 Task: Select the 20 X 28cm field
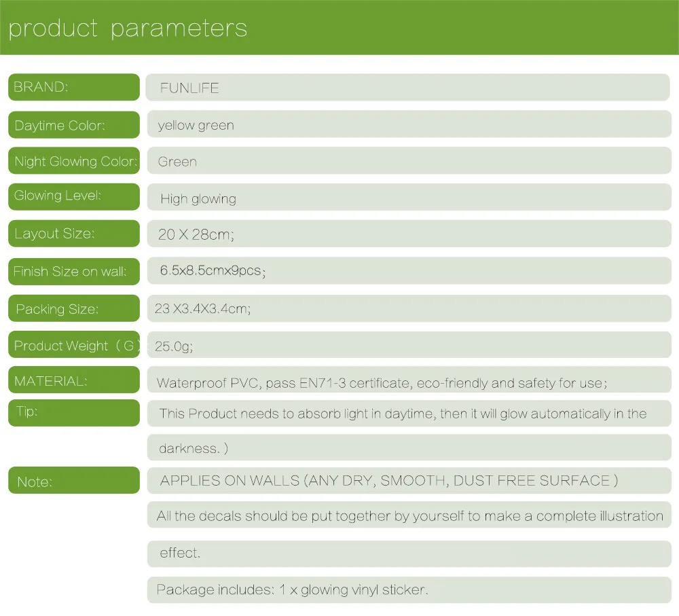409,234
